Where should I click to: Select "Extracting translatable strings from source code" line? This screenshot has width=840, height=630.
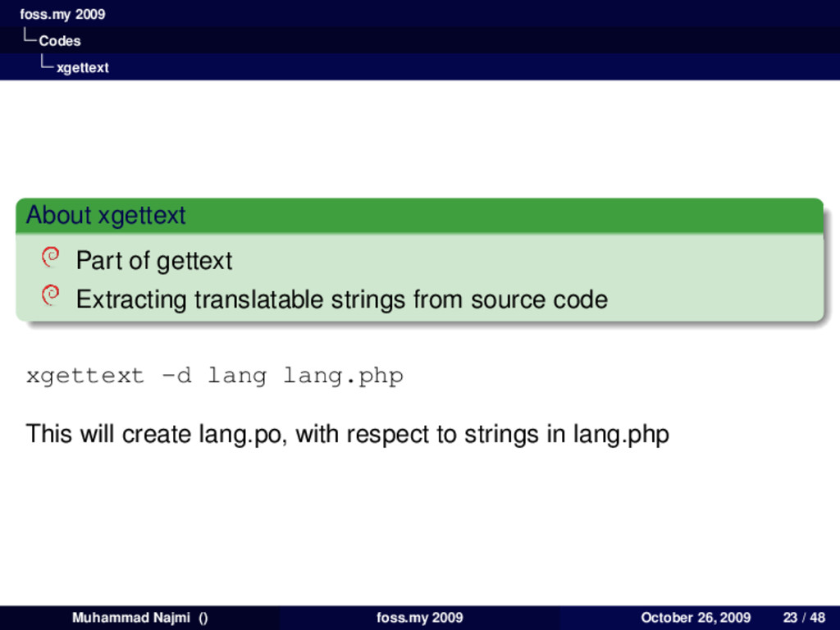(341, 299)
